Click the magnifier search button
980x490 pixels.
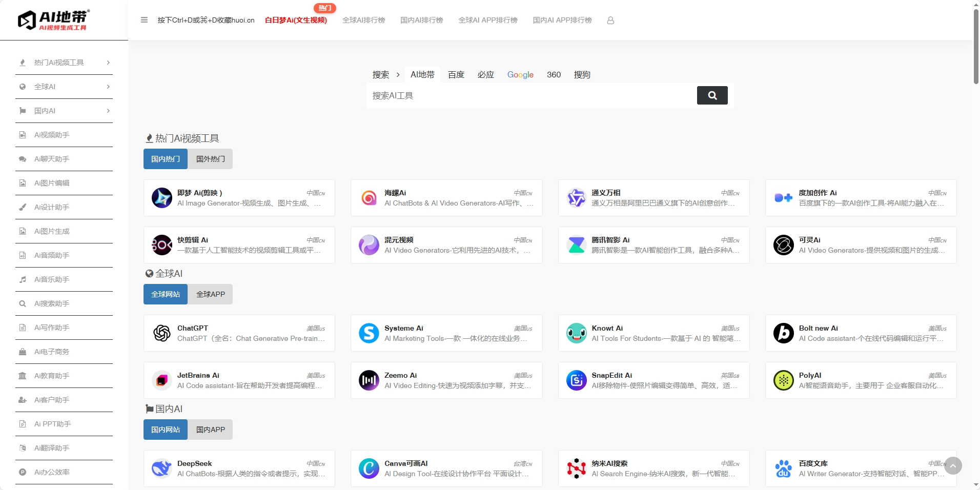[712, 95]
